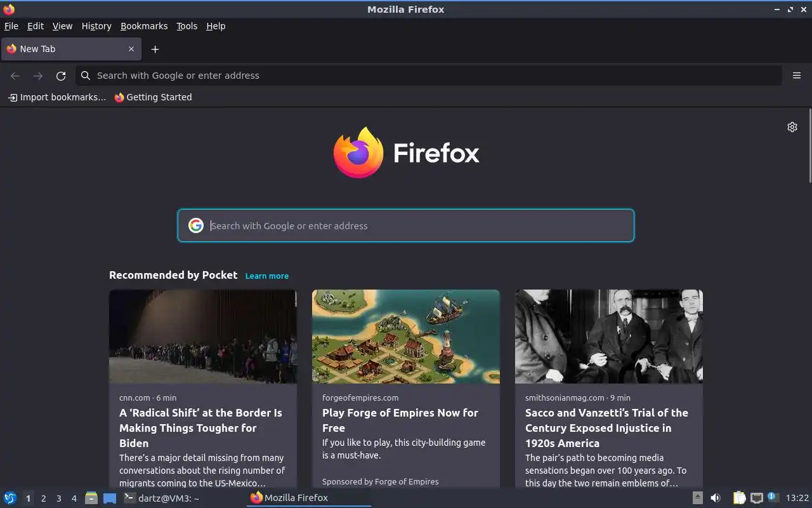Screen dimensions: 812x508
Task: Open the CNN border story thumbnail
Action: [x=203, y=337]
